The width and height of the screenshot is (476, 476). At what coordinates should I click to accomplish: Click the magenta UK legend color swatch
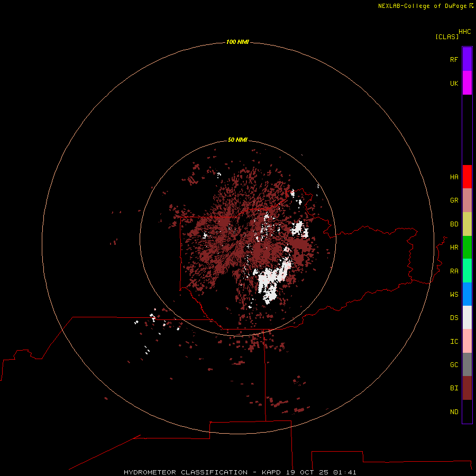(467, 83)
